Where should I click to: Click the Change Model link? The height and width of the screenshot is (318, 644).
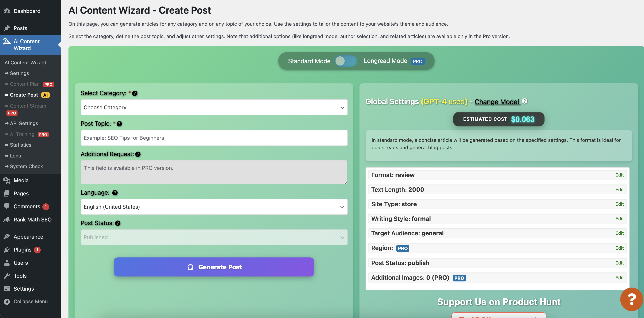498,101
